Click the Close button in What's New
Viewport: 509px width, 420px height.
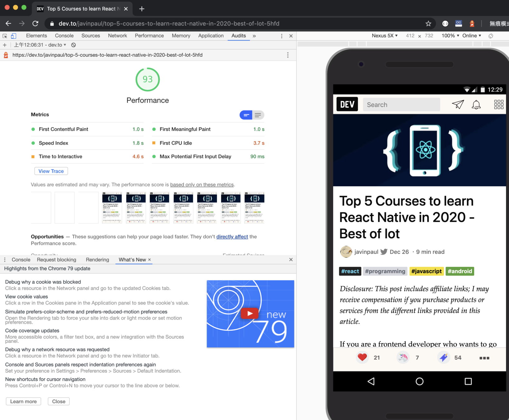click(58, 401)
